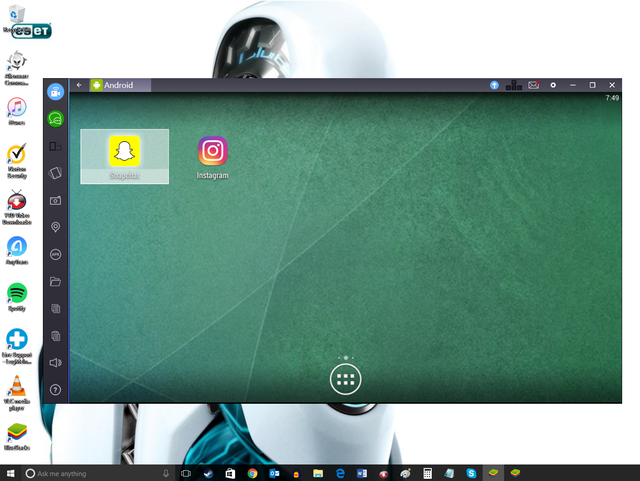
Task: Open the Spotify desktop shortcut
Action: pyautogui.click(x=17, y=297)
